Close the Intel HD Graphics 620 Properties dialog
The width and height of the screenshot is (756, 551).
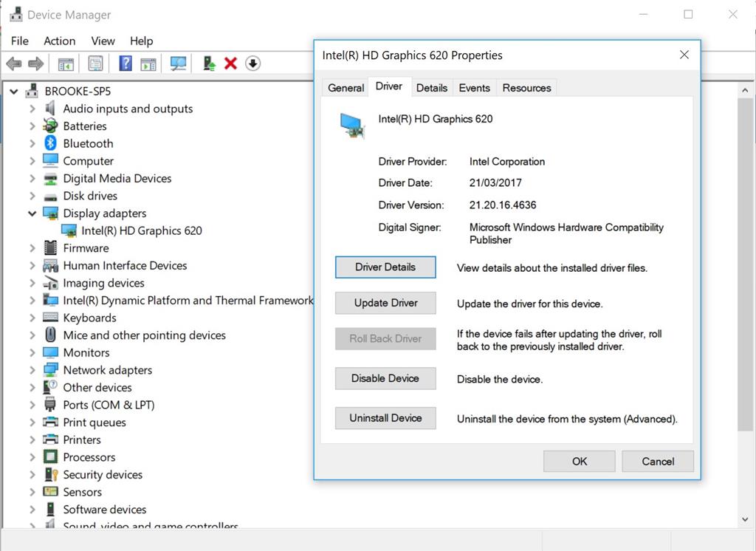pos(684,55)
